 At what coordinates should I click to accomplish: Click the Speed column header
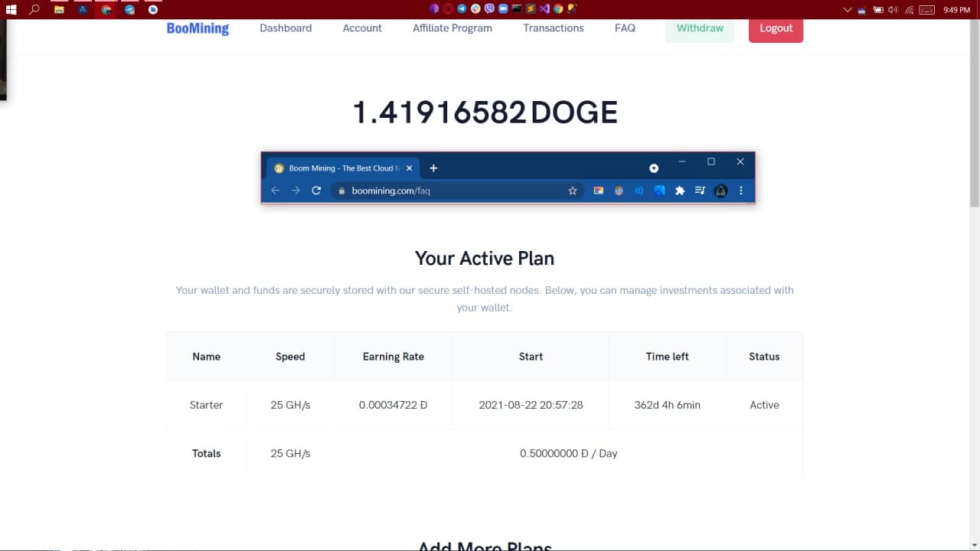(290, 357)
